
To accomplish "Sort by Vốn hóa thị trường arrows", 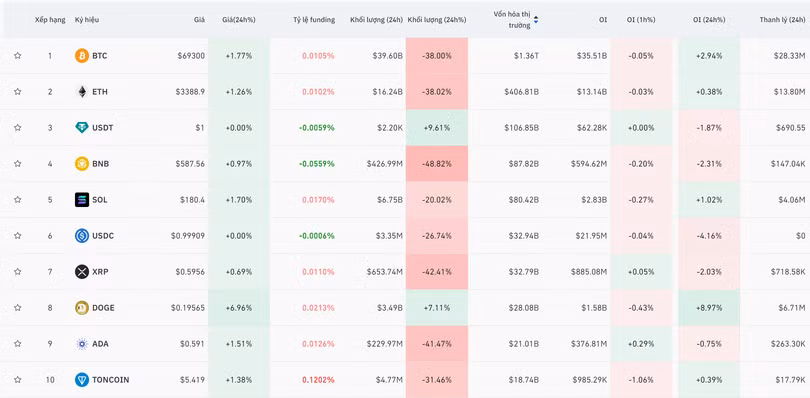I will [536, 20].
